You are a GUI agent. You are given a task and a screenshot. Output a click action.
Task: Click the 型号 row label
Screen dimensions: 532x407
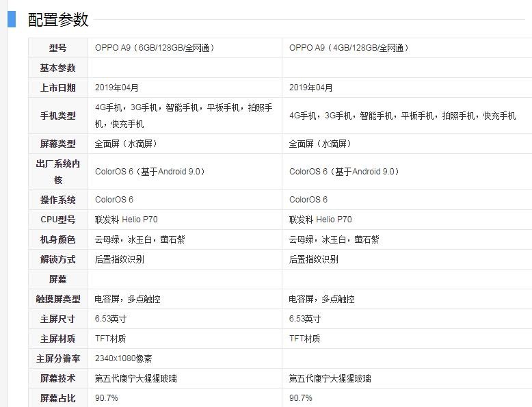pyautogui.click(x=58, y=48)
